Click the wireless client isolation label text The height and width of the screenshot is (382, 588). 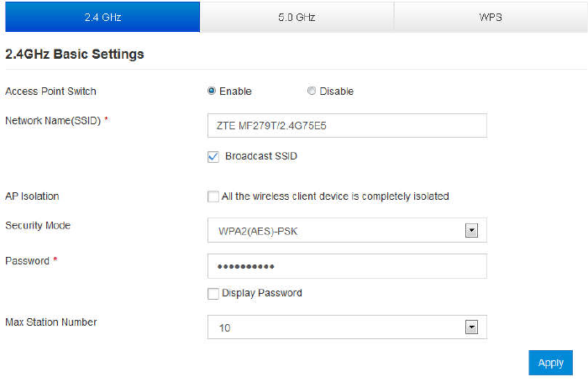pos(335,196)
